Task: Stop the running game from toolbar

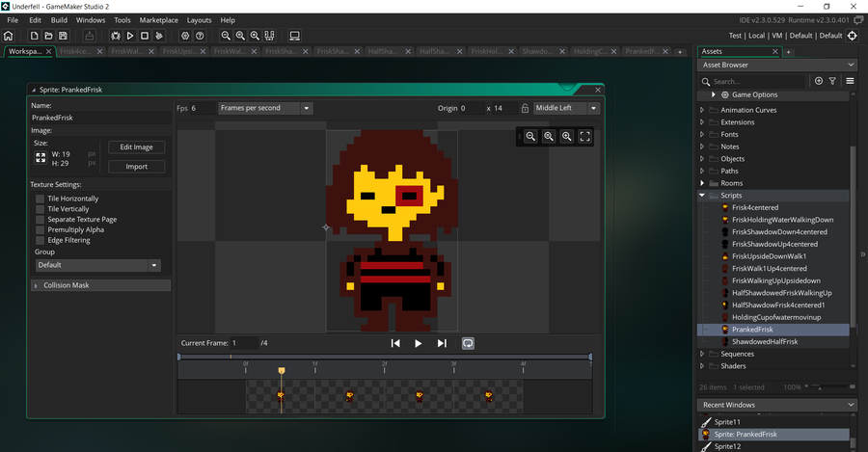Action: pyautogui.click(x=145, y=36)
